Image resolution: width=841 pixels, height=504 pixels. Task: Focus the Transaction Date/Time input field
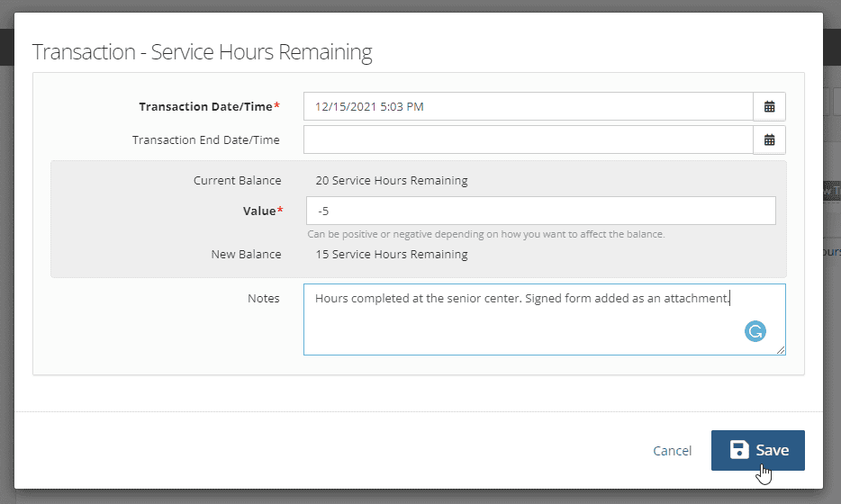click(x=528, y=106)
